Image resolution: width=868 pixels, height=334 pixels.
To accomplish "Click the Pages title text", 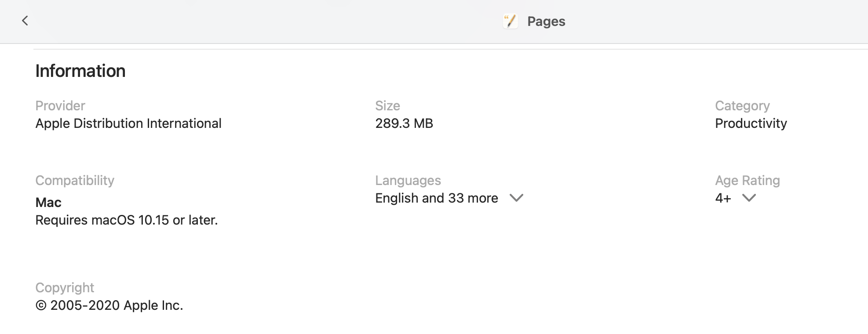I will pos(546,21).
